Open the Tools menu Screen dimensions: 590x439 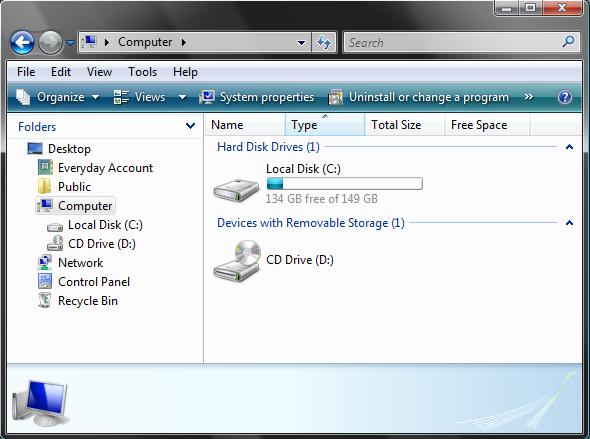point(142,71)
